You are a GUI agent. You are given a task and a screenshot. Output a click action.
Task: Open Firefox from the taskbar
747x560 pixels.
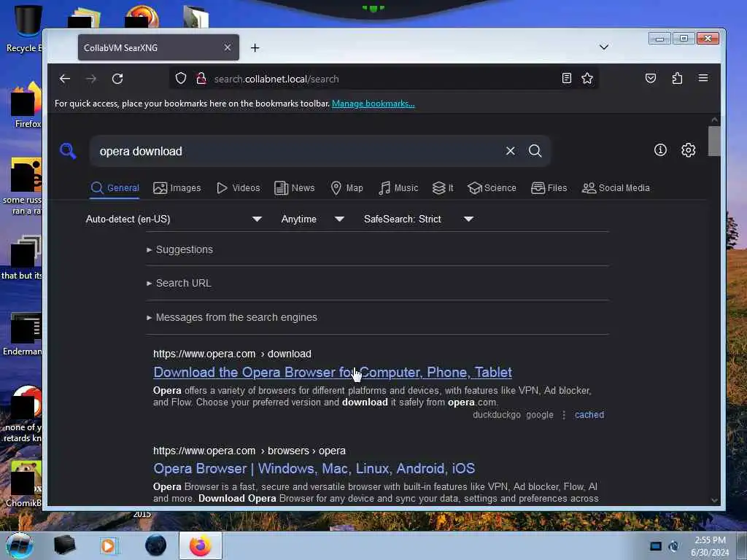tap(201, 545)
